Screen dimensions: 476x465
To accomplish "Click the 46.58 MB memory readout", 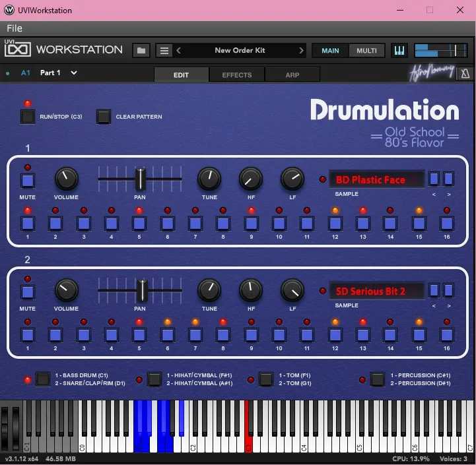I will tap(61, 458).
